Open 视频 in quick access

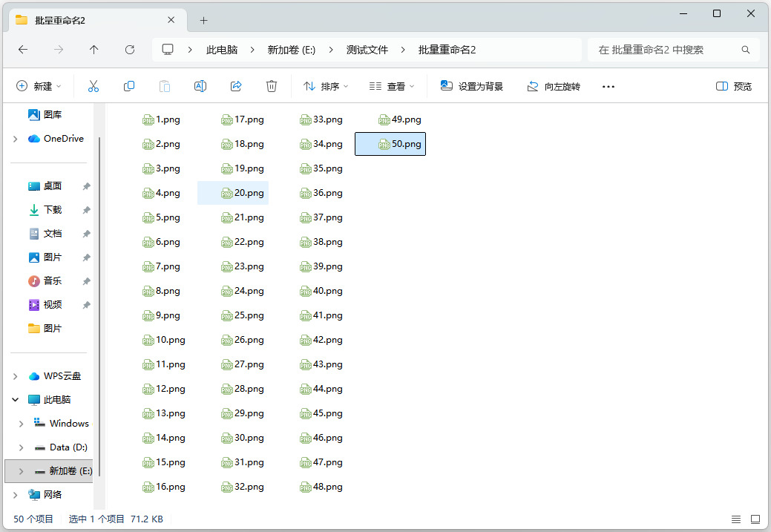pos(45,305)
